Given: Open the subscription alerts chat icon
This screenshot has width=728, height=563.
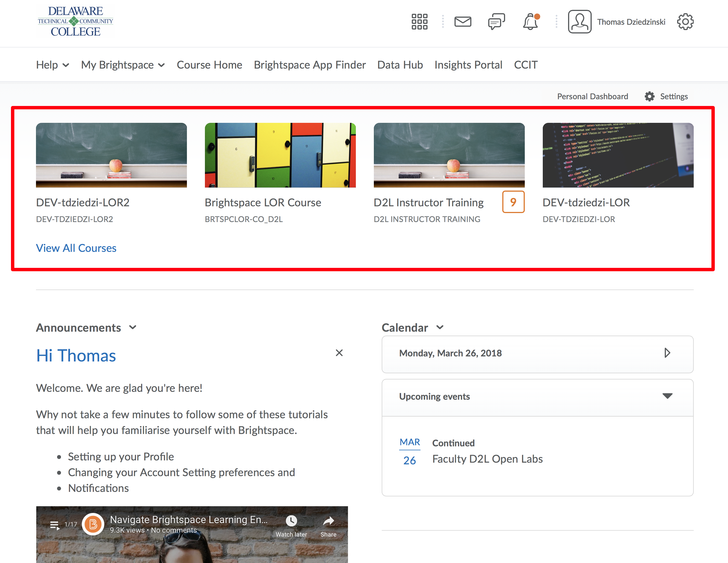Looking at the screenshot, I should (x=496, y=22).
